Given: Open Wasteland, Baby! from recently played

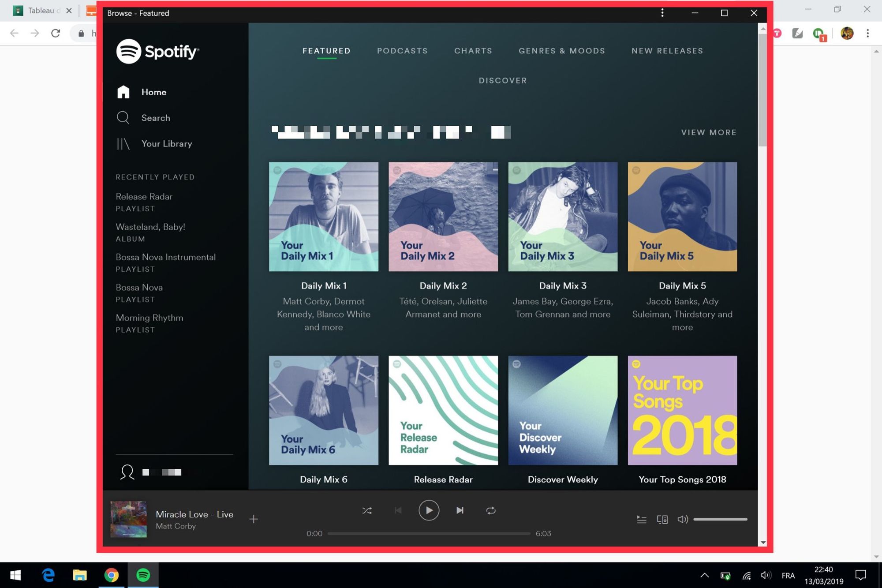Looking at the screenshot, I should click(x=150, y=227).
